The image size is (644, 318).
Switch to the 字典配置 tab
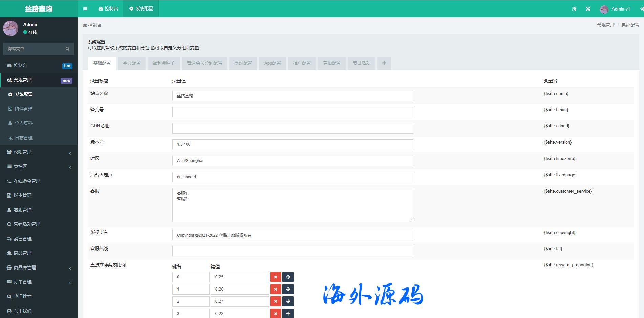pyautogui.click(x=131, y=63)
